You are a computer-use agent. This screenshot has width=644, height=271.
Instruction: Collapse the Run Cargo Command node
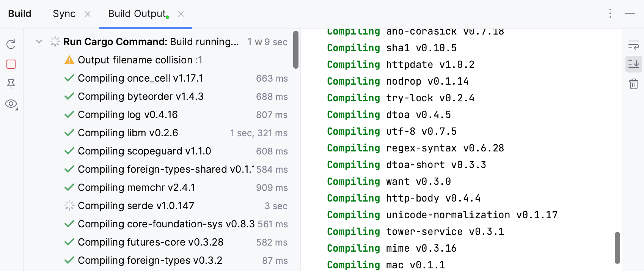39,41
